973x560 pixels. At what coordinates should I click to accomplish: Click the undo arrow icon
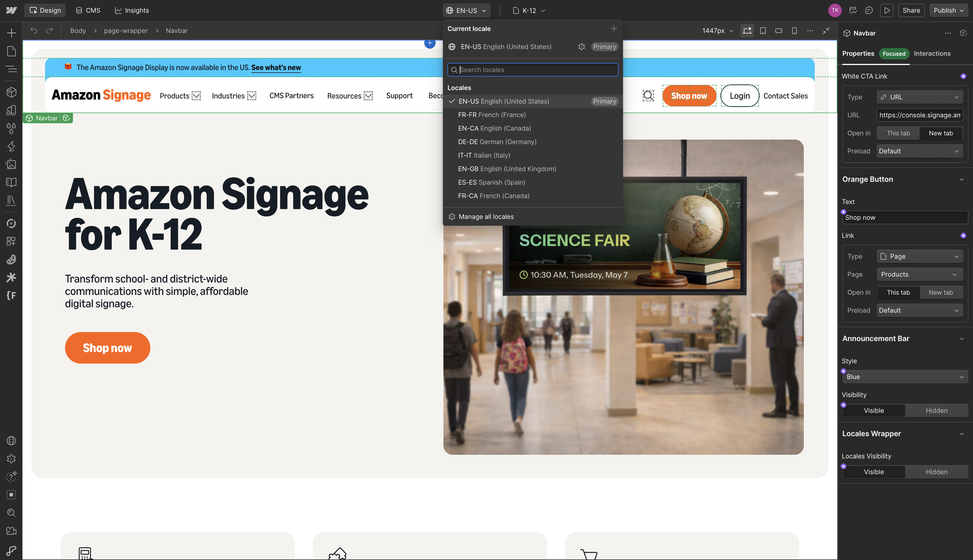(34, 30)
